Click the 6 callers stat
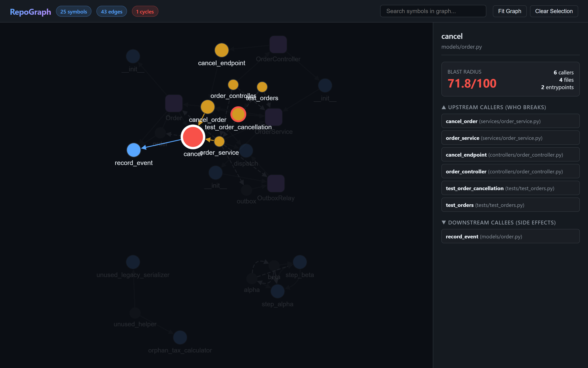This screenshot has width=588, height=368. (x=563, y=73)
